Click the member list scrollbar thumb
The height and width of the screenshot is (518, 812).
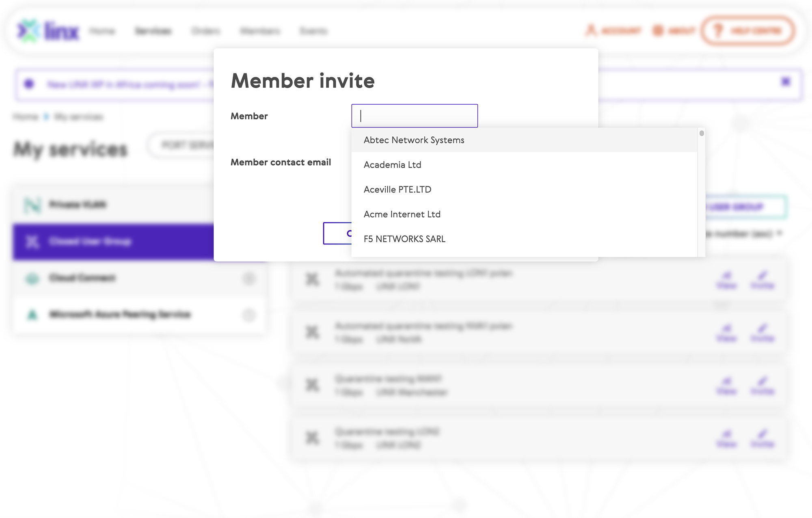tap(702, 133)
